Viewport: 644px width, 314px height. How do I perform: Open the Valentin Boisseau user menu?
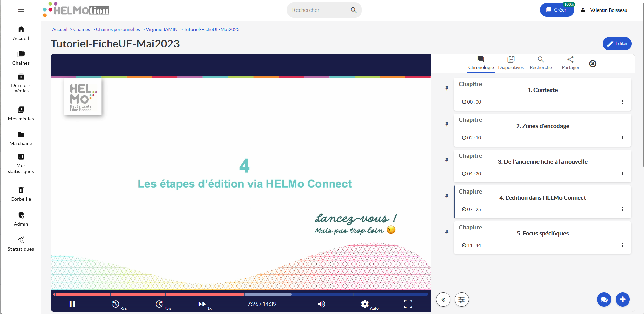[x=604, y=10]
